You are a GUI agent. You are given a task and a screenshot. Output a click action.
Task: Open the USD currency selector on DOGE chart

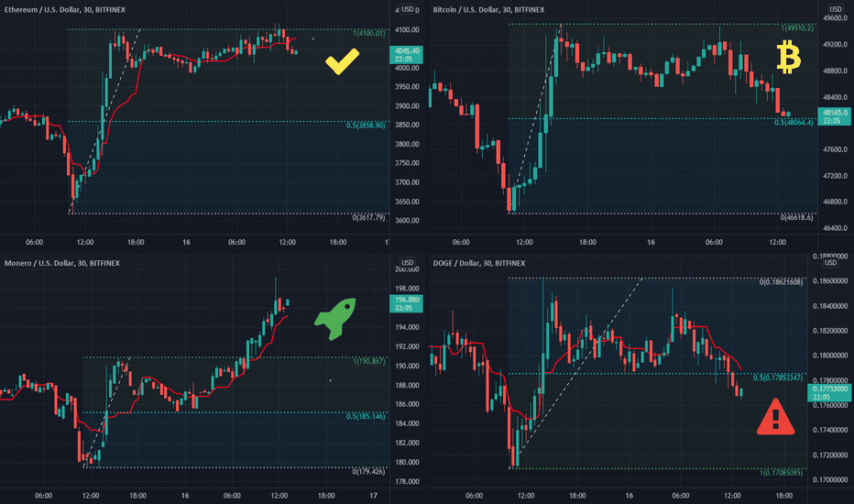tap(830, 263)
